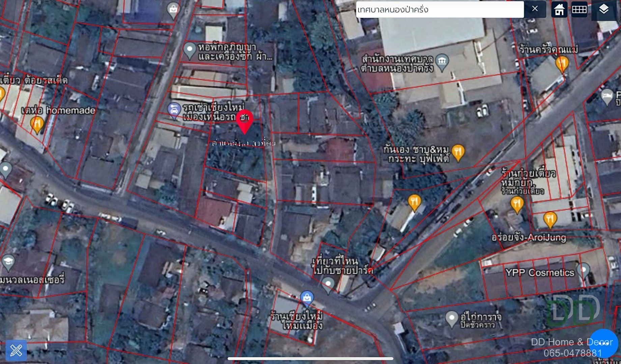Click the กันเอง ชาบู&หมูกระทะ บุฟเฟ่ต์ label
621x364 pixels.
pos(416,154)
